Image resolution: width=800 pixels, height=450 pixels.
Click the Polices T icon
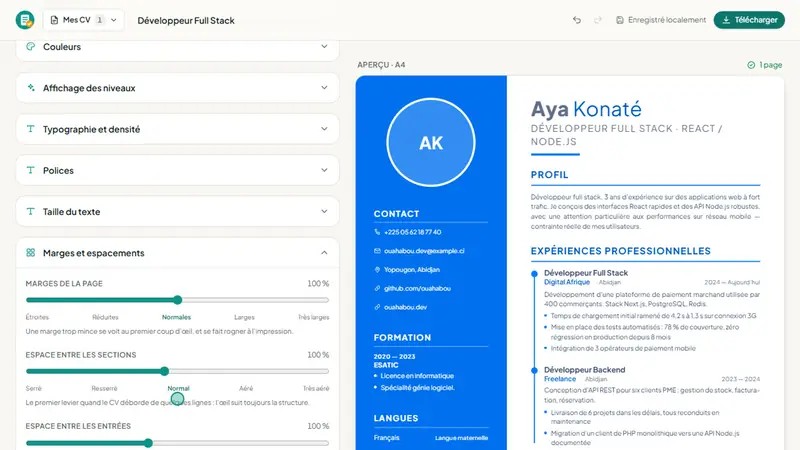(31, 170)
